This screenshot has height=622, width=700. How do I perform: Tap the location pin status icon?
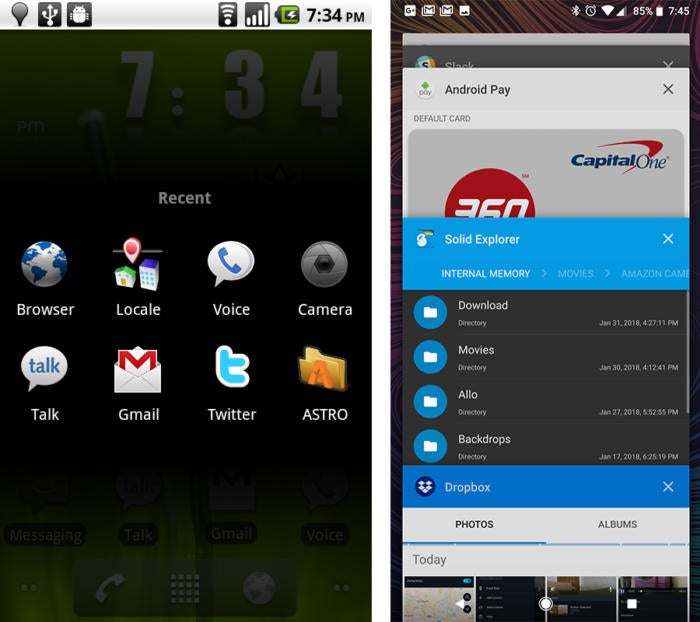19,14
